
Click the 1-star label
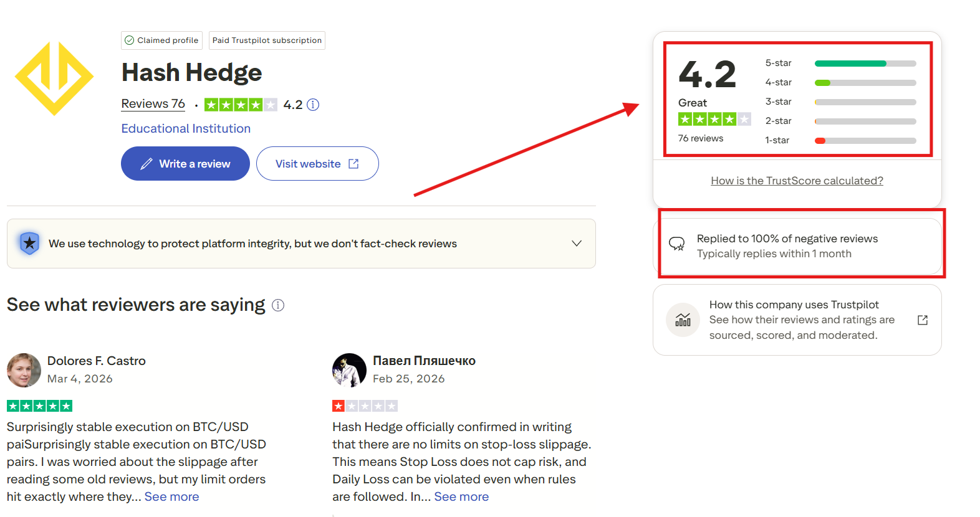pyautogui.click(x=777, y=140)
